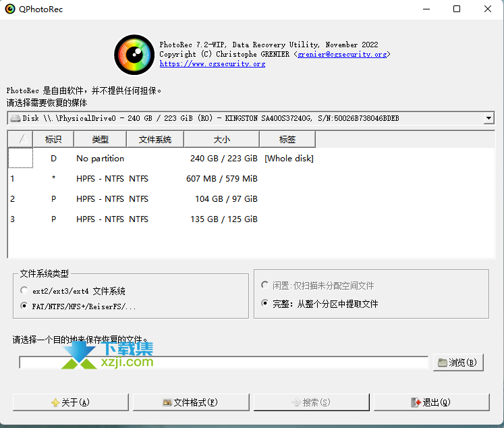Click the 240 GB / 223 GiB size cell
The image size is (504, 428).
point(224,158)
